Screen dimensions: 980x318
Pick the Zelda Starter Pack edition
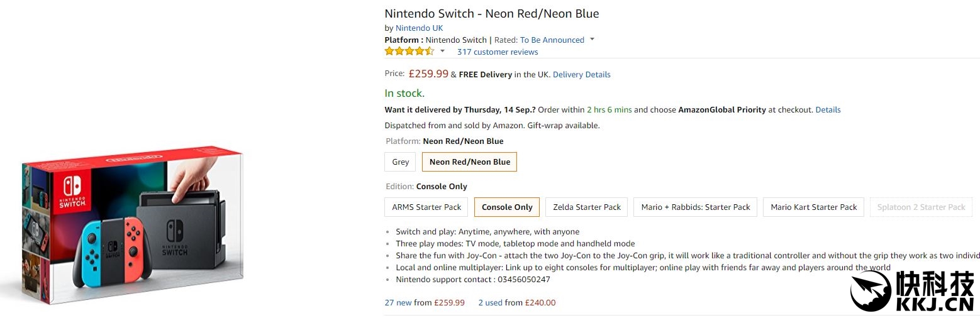[587, 207]
